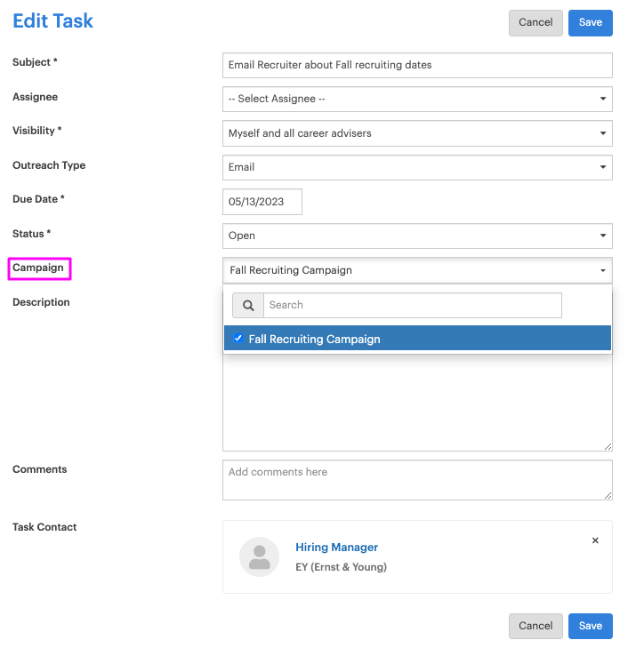The width and height of the screenshot is (644, 656).
Task: Click the Subject text field
Action: point(417,65)
